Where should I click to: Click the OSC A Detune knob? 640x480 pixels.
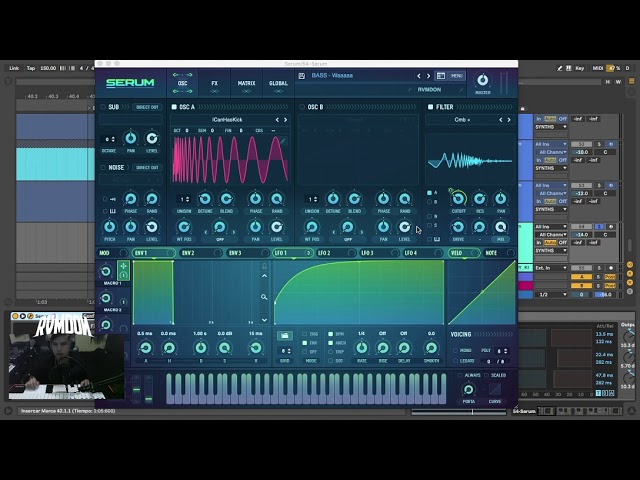point(205,199)
